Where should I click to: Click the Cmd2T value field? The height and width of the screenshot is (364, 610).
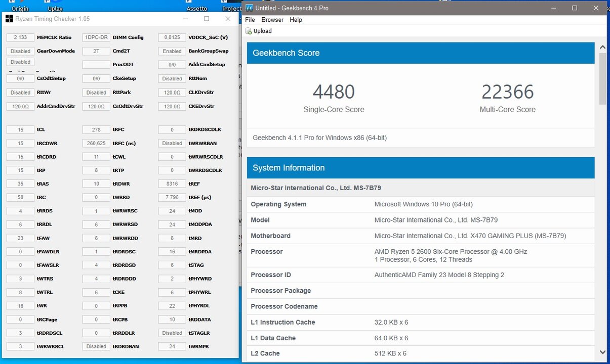(96, 51)
